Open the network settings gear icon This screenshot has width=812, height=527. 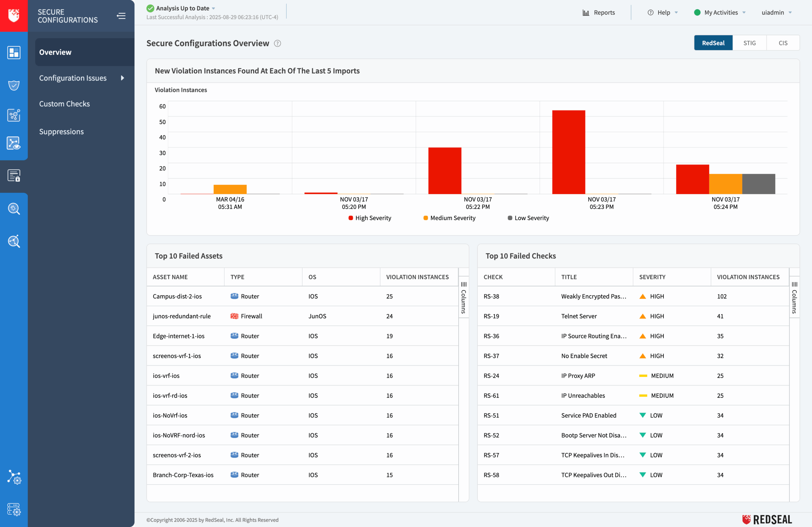point(14,477)
